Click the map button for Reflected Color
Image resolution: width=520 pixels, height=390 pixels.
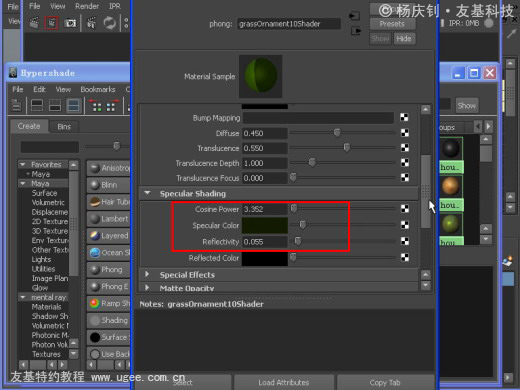405,257
